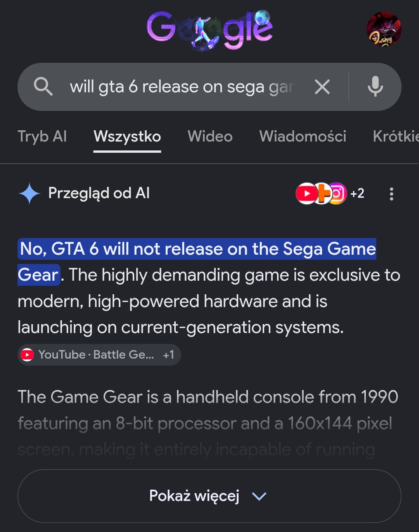Screen dimensions: 419x532
Task: Switch to the Wideo tab
Action: click(x=210, y=136)
